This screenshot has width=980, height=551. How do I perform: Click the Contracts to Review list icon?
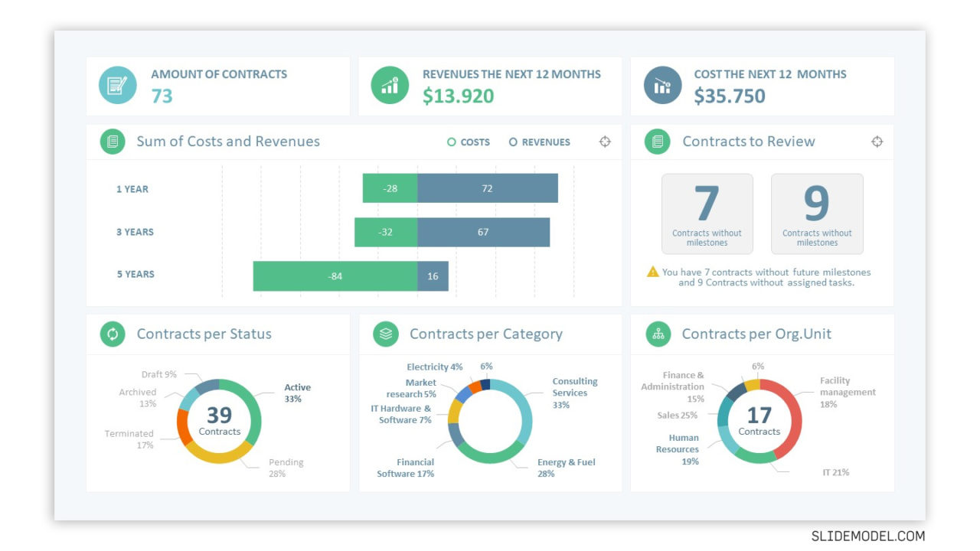click(x=657, y=142)
